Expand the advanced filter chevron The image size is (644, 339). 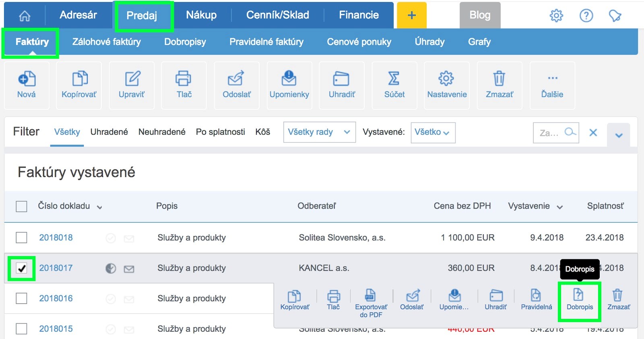pyautogui.click(x=619, y=135)
